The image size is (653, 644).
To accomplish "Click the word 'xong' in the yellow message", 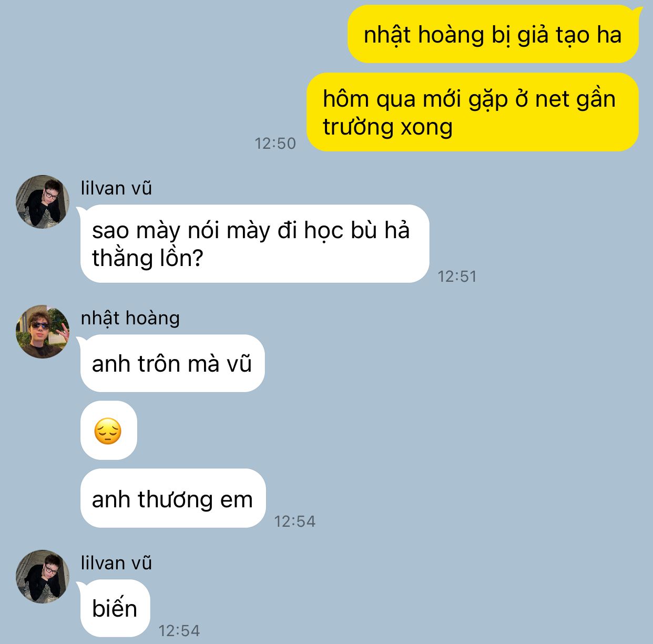I will click(x=426, y=127).
